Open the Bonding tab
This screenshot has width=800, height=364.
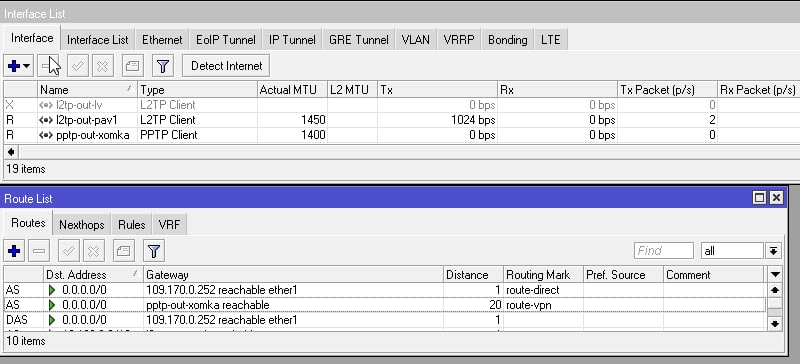pos(507,40)
